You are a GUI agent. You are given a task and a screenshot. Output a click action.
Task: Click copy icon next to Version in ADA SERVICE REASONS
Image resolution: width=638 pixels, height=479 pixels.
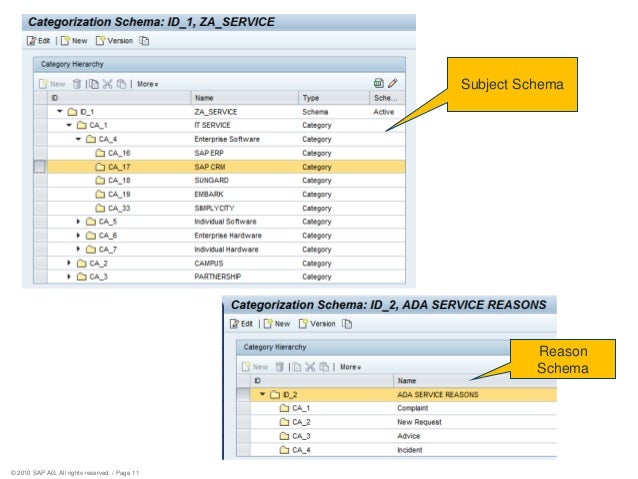347,324
